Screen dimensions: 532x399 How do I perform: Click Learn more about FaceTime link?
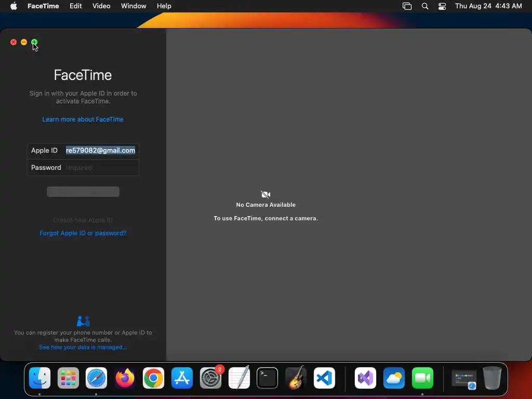(x=83, y=119)
